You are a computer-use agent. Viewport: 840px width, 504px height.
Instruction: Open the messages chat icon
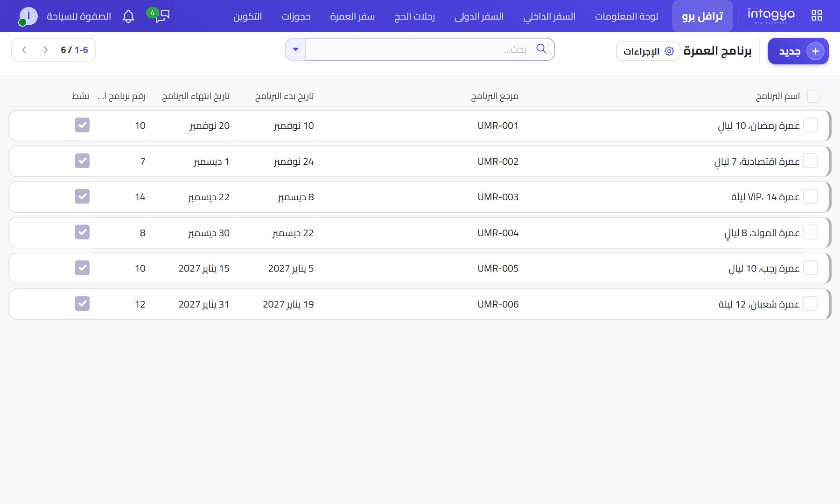[162, 16]
